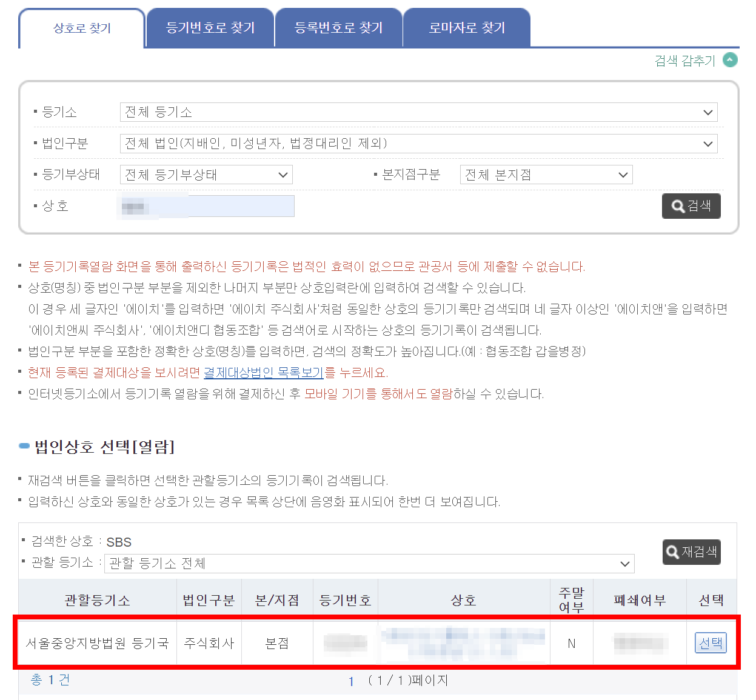Viewport: 756px width, 700px height.
Task: Click the 등기번호 column header
Action: [x=346, y=600]
